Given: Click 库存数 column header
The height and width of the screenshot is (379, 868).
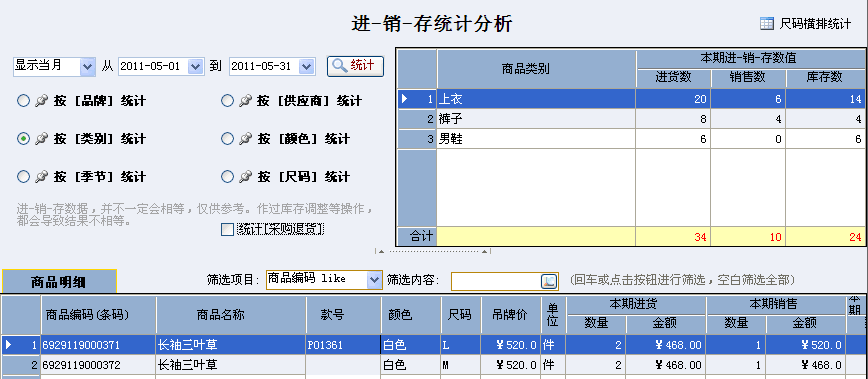Looking at the screenshot, I should tap(825, 78).
